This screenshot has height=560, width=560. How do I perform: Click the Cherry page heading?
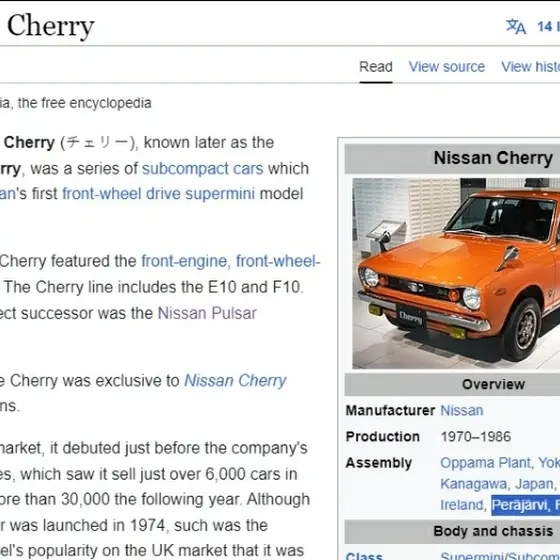[50, 26]
